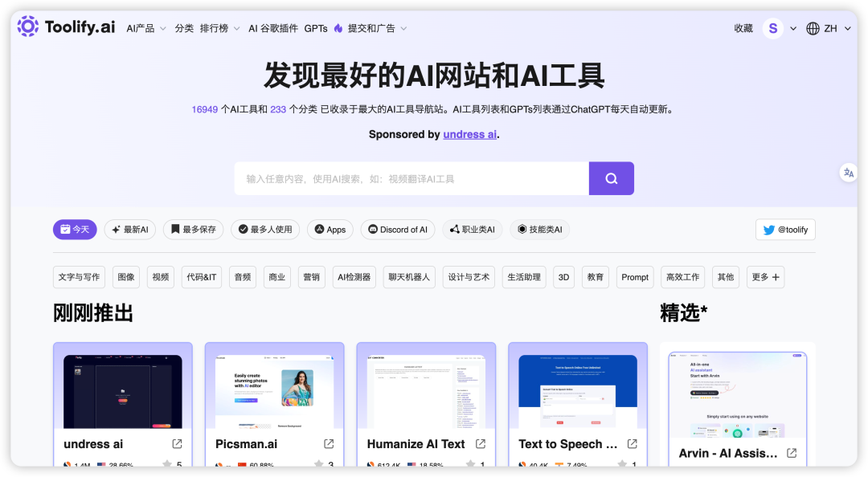Expand 更多 + categories
Screen dimensions: 868x477
[766, 277]
